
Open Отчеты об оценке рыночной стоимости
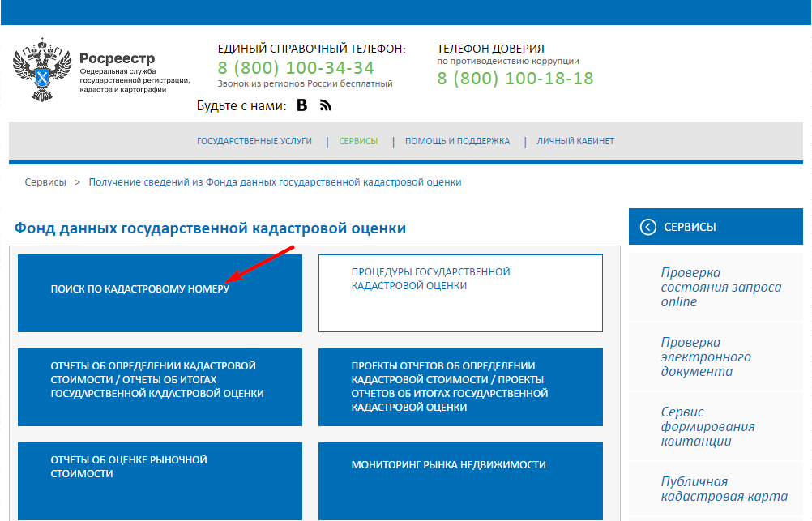159,481
